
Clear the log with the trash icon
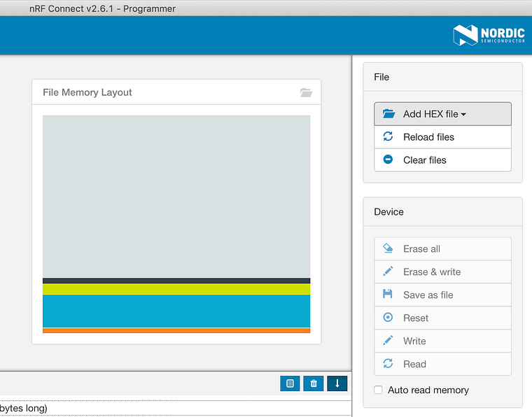pos(314,383)
